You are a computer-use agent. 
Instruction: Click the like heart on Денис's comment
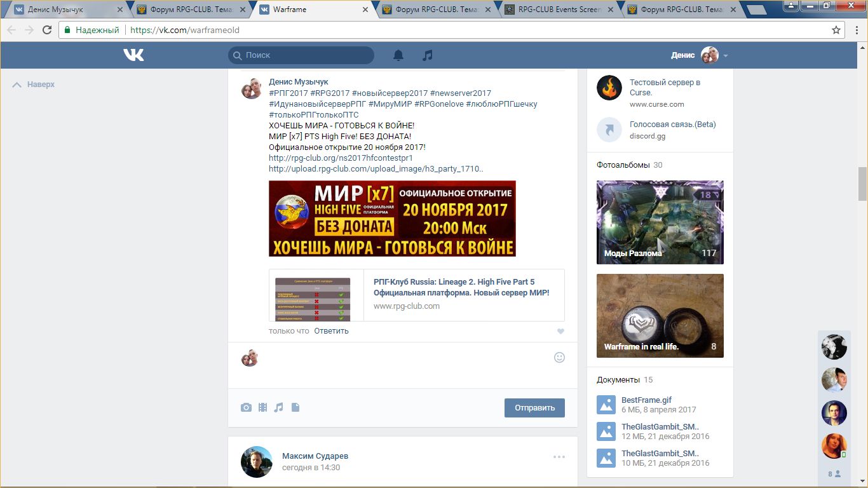(560, 331)
